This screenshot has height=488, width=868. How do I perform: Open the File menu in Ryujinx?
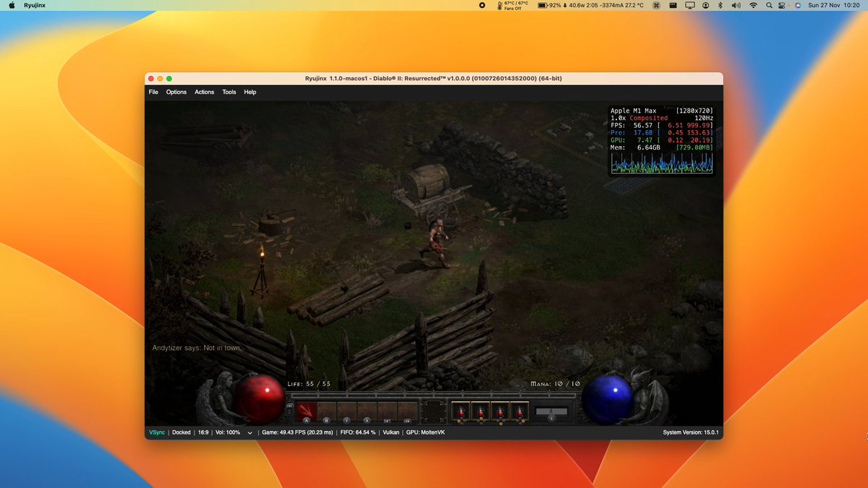click(153, 92)
